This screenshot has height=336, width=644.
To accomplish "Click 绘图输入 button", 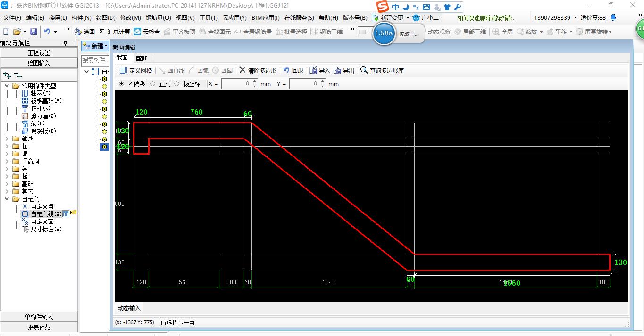I will click(39, 63).
